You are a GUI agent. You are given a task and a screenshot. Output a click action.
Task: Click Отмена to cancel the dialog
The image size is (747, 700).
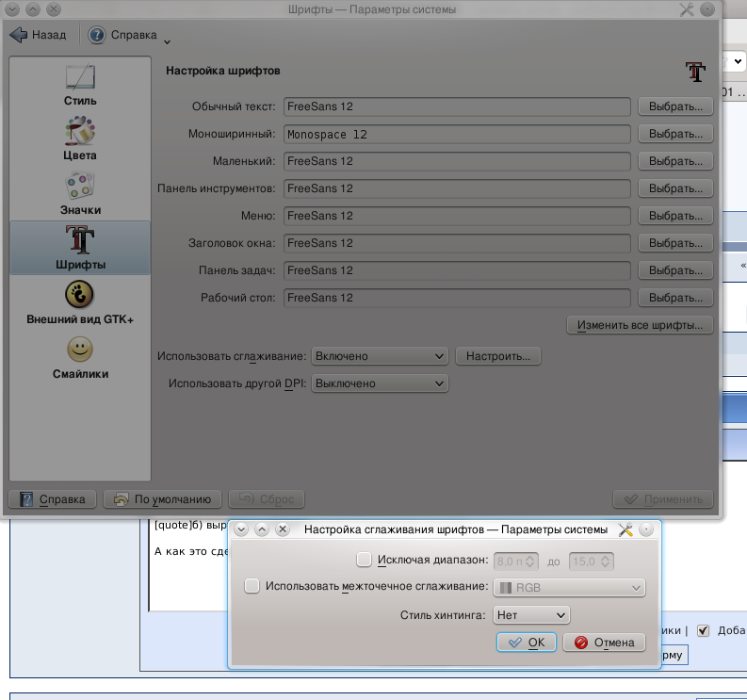click(604, 643)
